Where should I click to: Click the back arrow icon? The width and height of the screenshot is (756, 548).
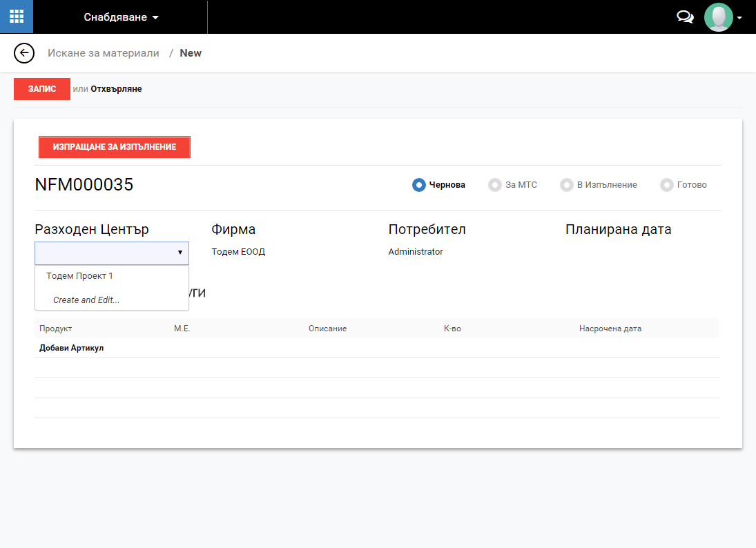[24, 53]
